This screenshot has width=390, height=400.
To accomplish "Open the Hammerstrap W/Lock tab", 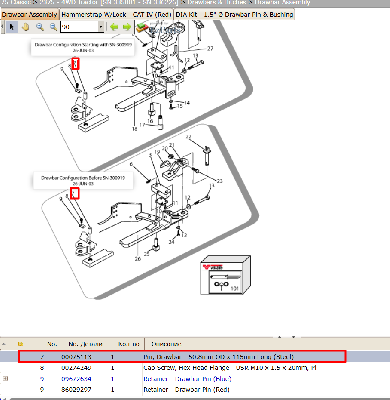I will click(94, 15).
